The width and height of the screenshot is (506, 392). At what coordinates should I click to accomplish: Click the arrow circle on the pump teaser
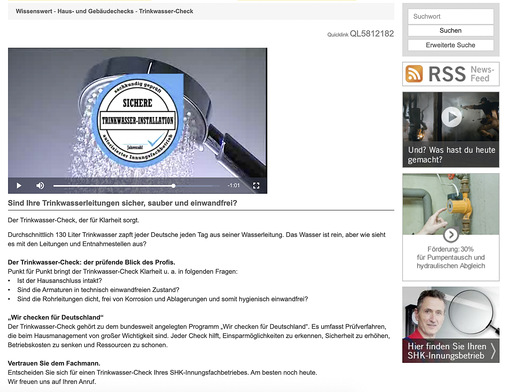click(451, 235)
